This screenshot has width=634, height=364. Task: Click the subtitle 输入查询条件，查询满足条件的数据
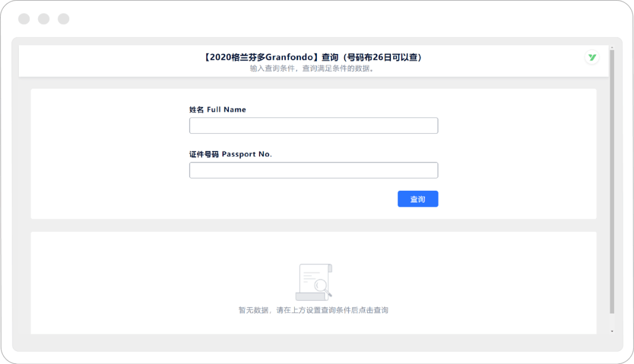pyautogui.click(x=312, y=68)
